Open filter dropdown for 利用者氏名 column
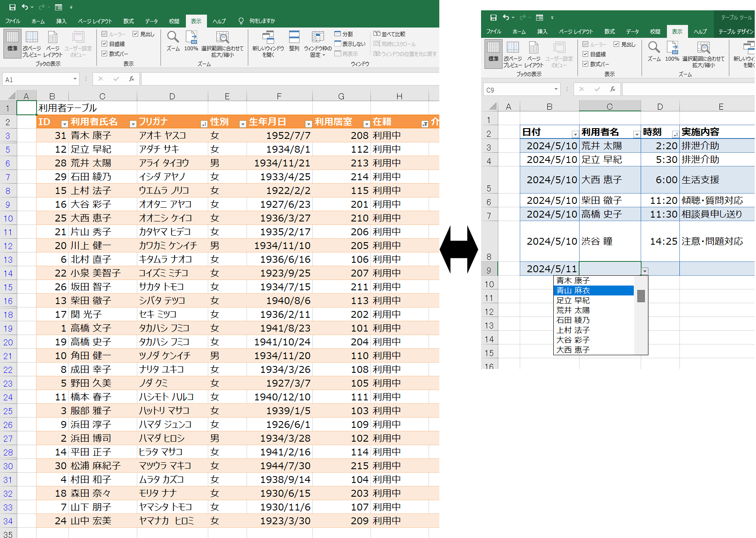The image size is (756, 538). click(x=133, y=124)
